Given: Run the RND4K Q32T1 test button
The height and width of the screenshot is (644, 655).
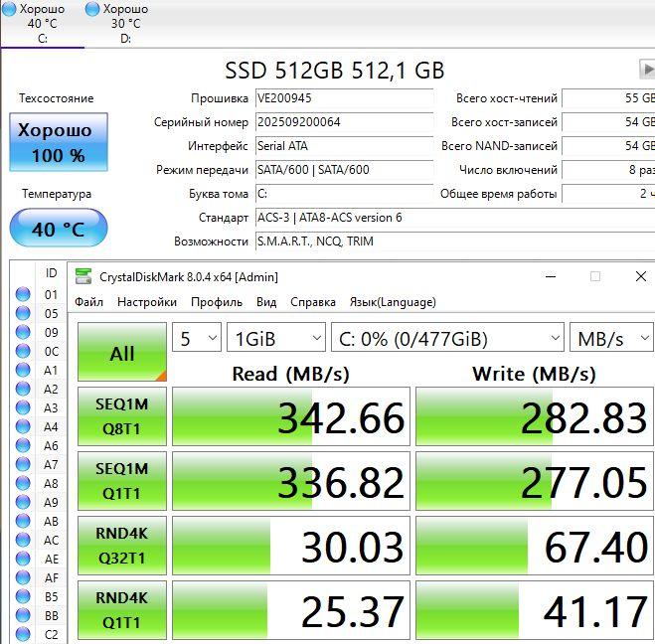Looking at the screenshot, I should coord(121,546).
